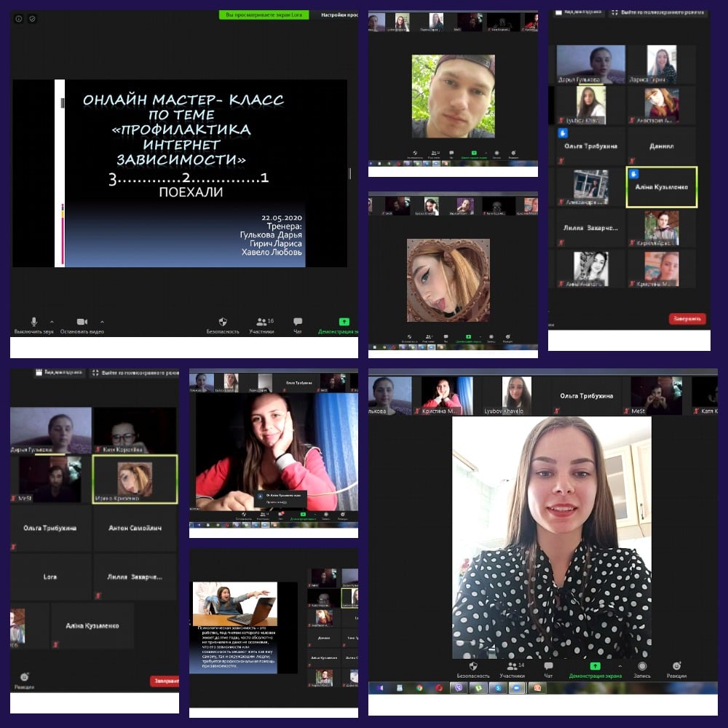This screenshot has width=728, height=728.
Task: Open Безопасность beside the 16-participant counter
Action: coord(223,324)
